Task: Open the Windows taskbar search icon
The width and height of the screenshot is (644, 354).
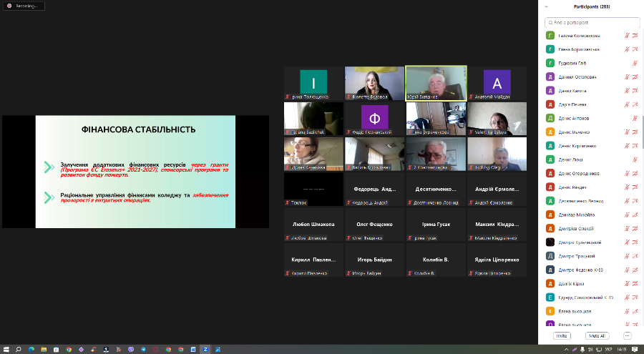Action: (19, 349)
